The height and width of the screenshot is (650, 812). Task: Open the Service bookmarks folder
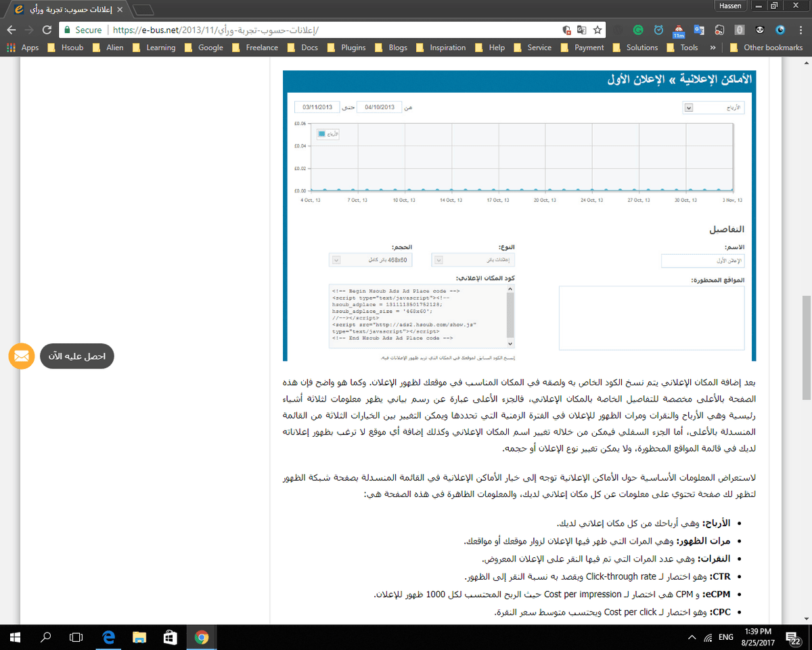533,47
